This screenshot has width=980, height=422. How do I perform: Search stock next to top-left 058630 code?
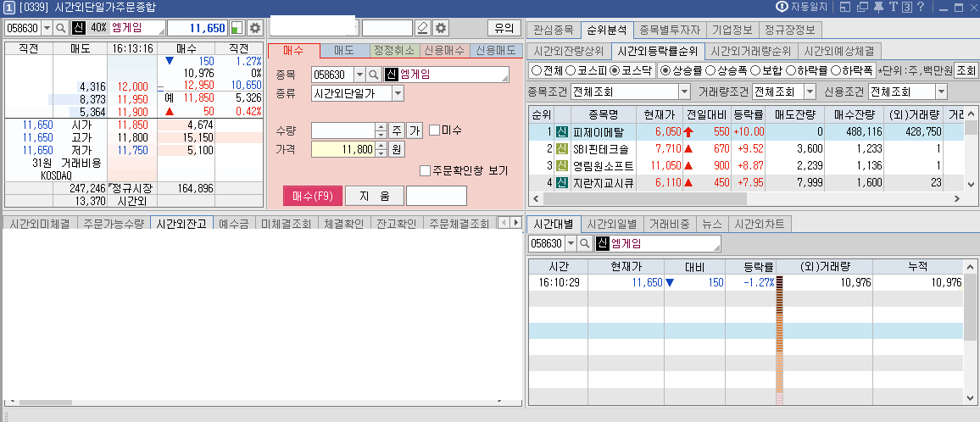pos(61,28)
